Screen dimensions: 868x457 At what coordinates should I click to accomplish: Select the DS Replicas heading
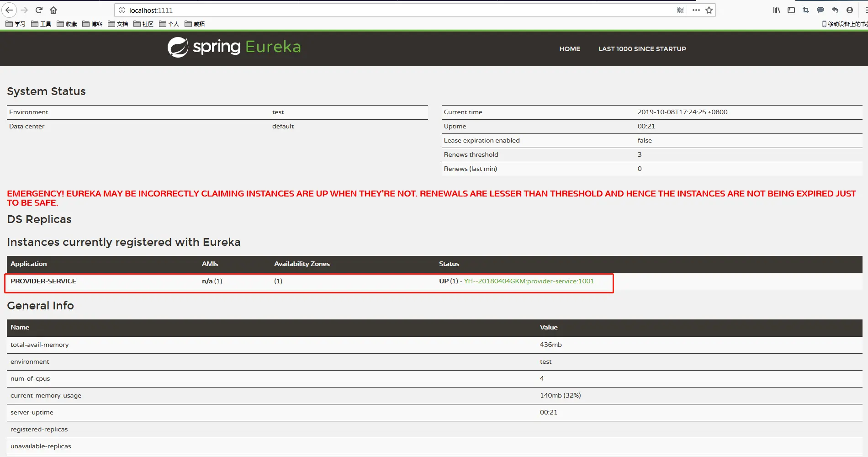39,219
